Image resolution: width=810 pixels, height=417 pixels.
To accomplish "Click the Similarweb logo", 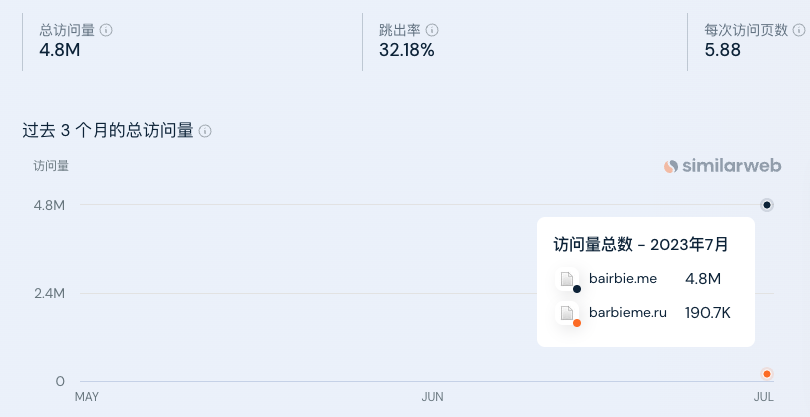I will click(723, 166).
